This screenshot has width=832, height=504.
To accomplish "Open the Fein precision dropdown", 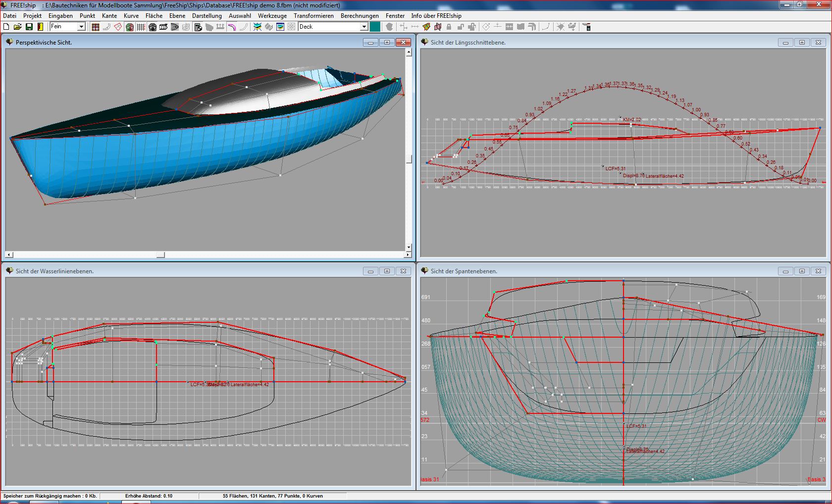I will [x=81, y=27].
